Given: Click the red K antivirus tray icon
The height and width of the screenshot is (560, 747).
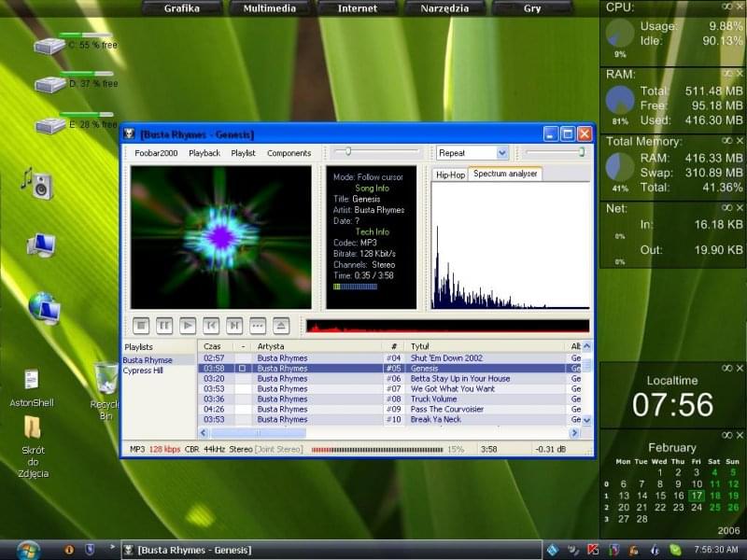Looking at the screenshot, I should click(x=593, y=550).
